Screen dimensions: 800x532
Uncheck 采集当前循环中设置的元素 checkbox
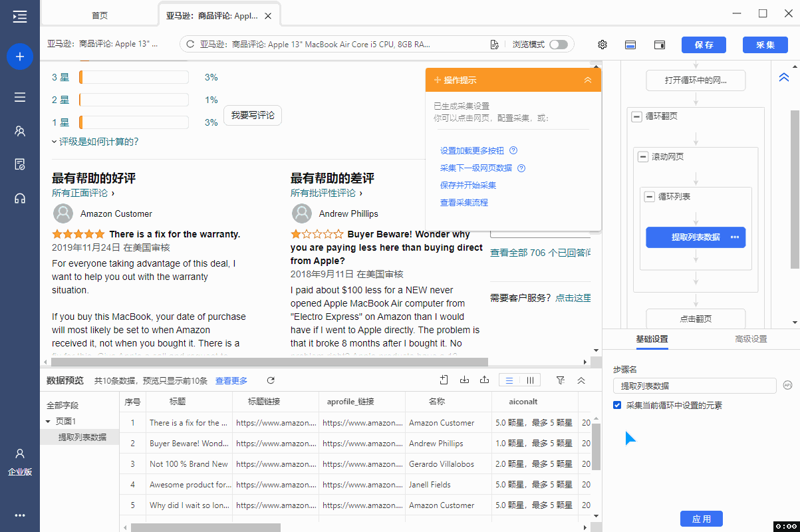[x=617, y=405]
